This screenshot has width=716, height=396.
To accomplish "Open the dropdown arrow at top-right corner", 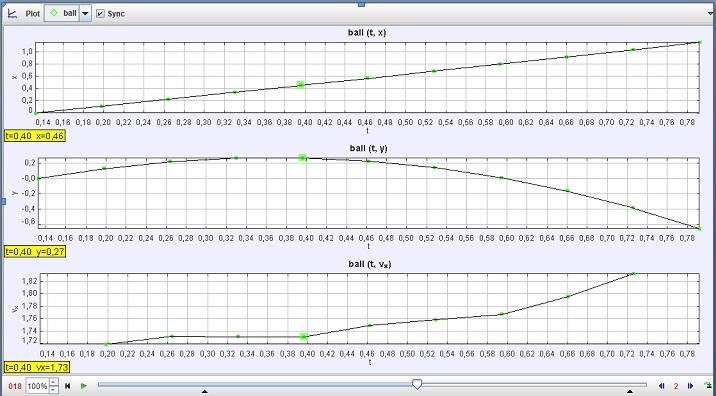I will pos(710,14).
